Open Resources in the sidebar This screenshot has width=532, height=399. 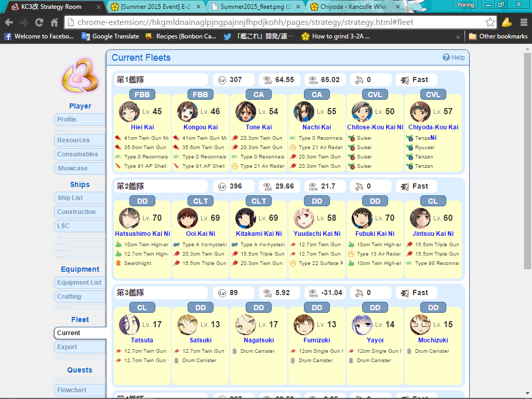pyautogui.click(x=80, y=140)
